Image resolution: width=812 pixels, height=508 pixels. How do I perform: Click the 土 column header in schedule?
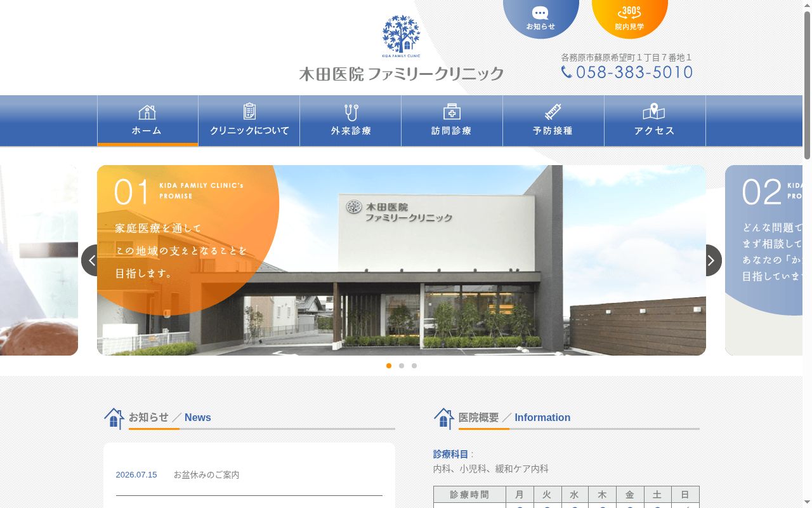click(x=657, y=495)
